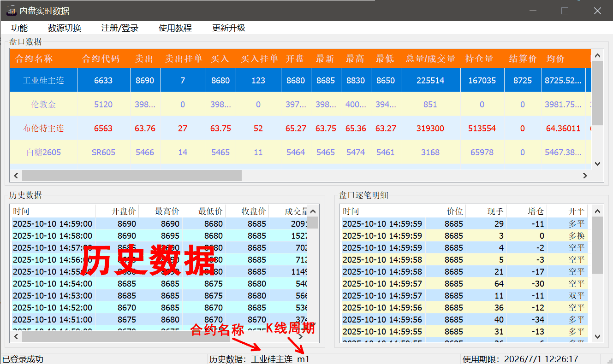Click 盘口数据 horizontal scrollbar thumb
This screenshot has height=364, width=613.
[131, 176]
